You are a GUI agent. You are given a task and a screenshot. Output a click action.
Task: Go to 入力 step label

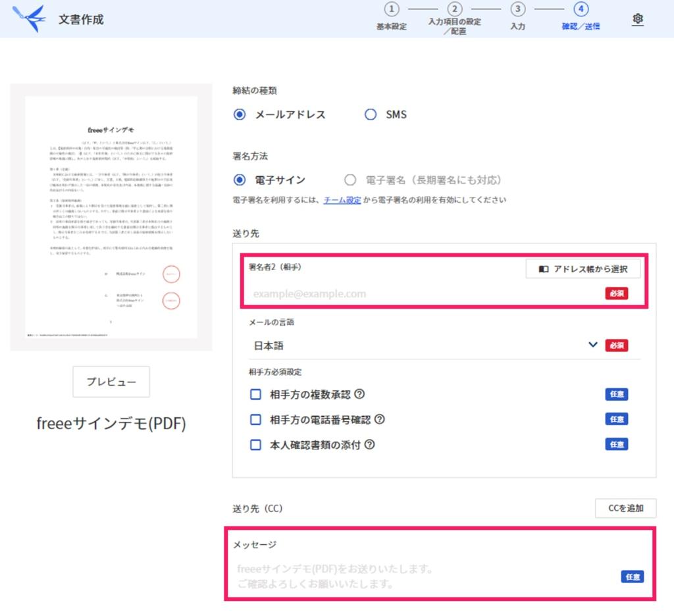pos(517,26)
